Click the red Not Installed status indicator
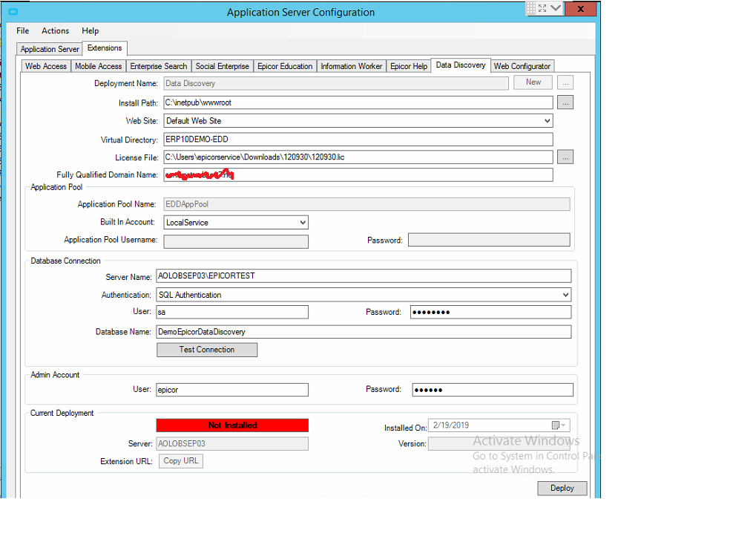Screen dimensions: 756x545 click(232, 425)
